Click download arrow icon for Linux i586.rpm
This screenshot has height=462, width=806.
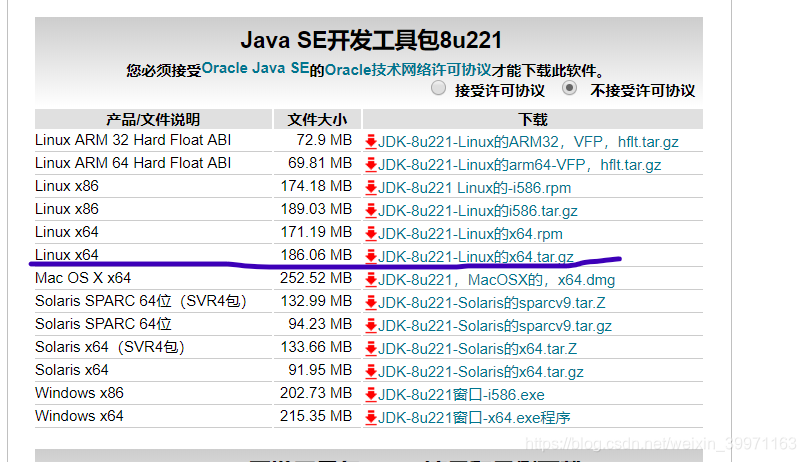tap(371, 188)
